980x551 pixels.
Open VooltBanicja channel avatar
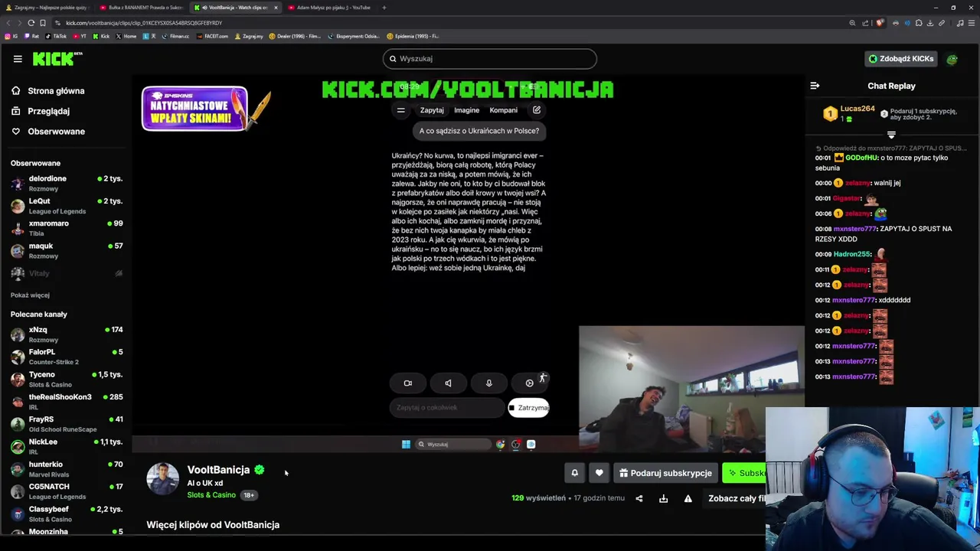(162, 479)
